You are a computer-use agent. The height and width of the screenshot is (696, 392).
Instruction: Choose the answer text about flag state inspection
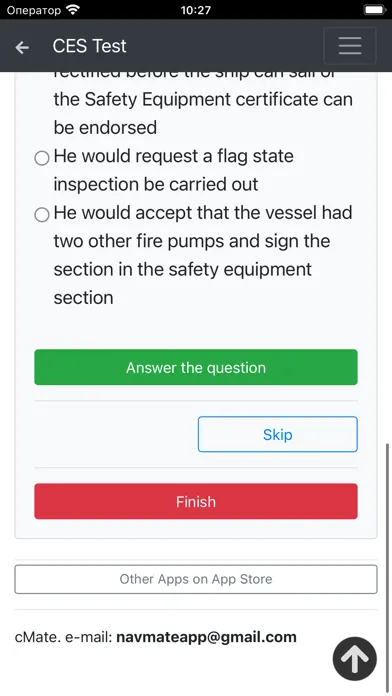click(x=174, y=170)
